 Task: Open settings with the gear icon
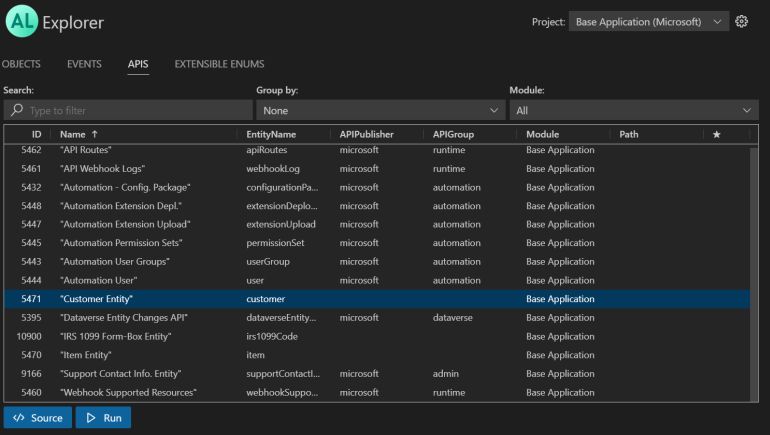coord(742,22)
